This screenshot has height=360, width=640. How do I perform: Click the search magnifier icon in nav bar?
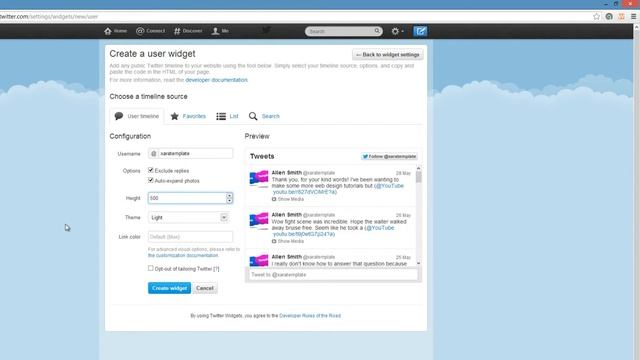click(377, 31)
